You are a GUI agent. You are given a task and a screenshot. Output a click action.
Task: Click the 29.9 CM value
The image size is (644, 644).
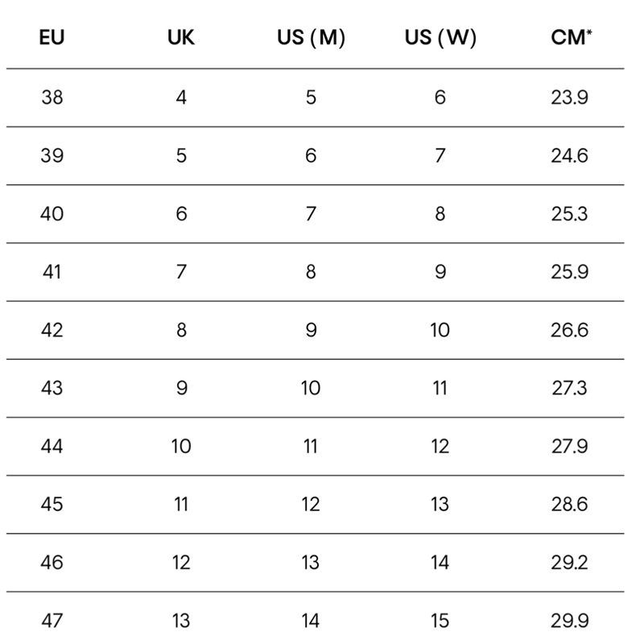tap(569, 621)
